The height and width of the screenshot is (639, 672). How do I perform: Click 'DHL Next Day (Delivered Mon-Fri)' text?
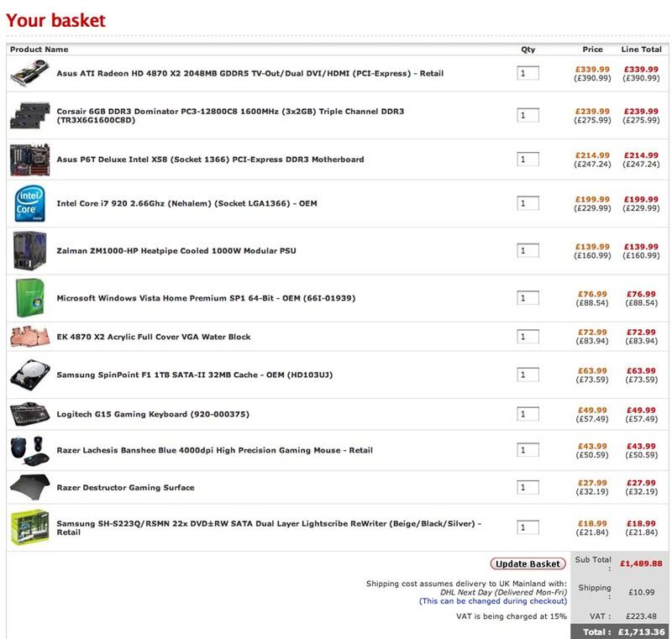(503, 592)
